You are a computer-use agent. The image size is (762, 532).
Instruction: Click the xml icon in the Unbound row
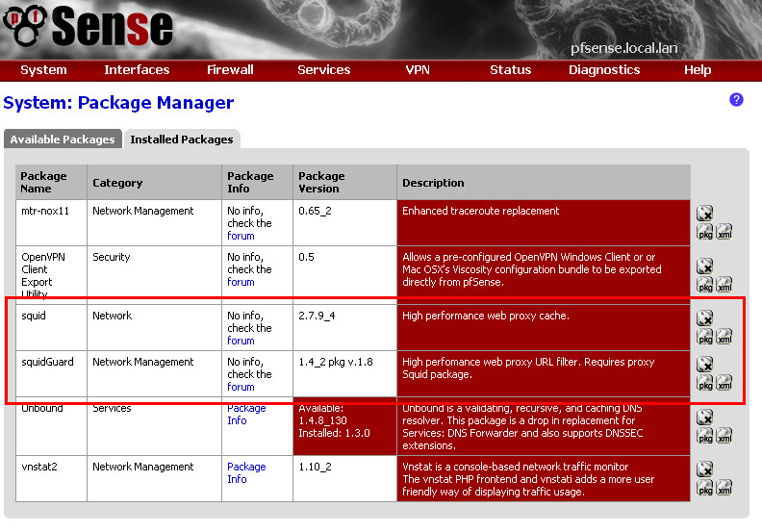724,436
